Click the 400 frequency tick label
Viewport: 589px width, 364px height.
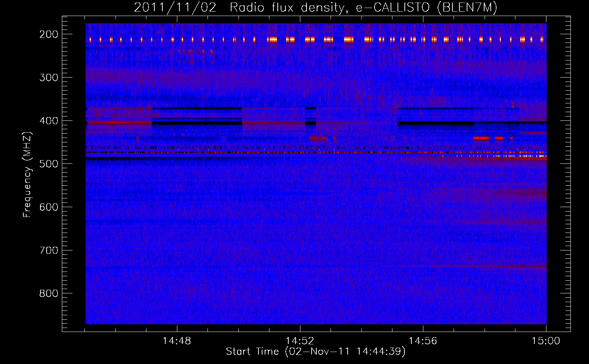[49, 121]
